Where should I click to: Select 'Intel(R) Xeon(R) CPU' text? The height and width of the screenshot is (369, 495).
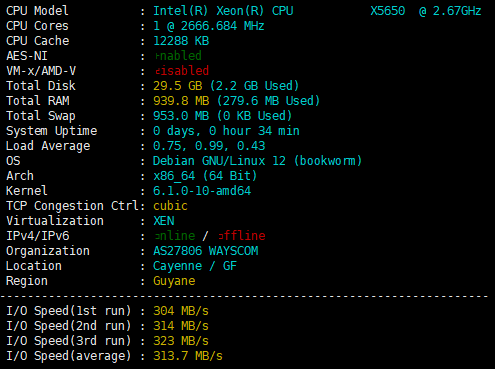pos(223,11)
